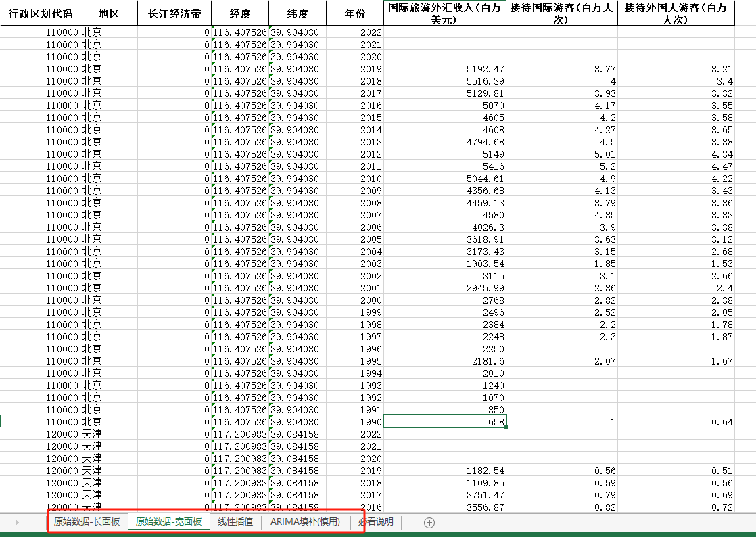This screenshot has width=756, height=537.
Task: Open the ARIMA填补(慎用) sheet tab
Action: [x=305, y=521]
